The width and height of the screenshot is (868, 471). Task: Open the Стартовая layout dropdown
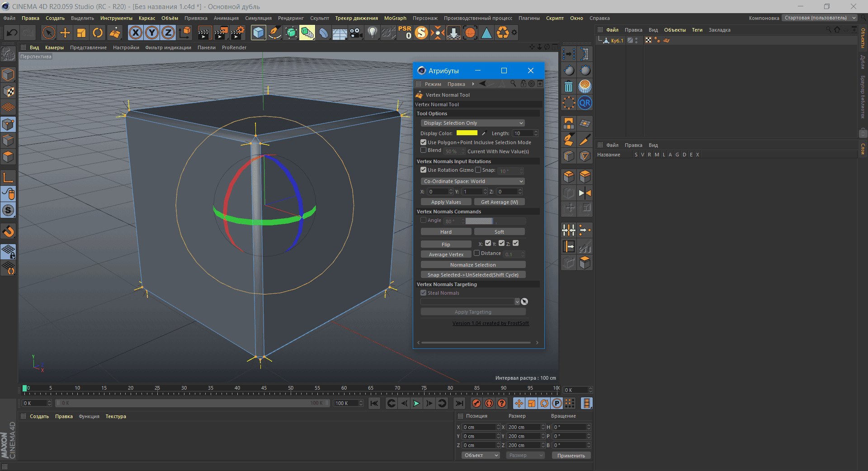point(820,18)
